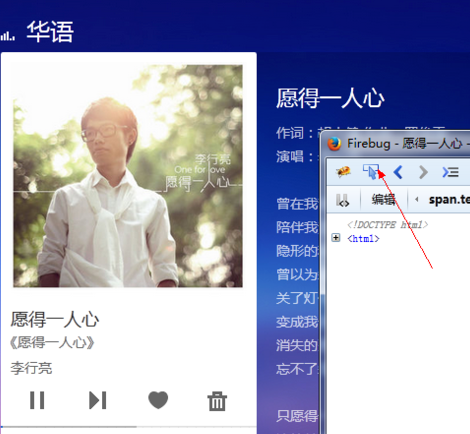
Task: Click the span.te breadcrumb path item
Action: click(x=449, y=199)
